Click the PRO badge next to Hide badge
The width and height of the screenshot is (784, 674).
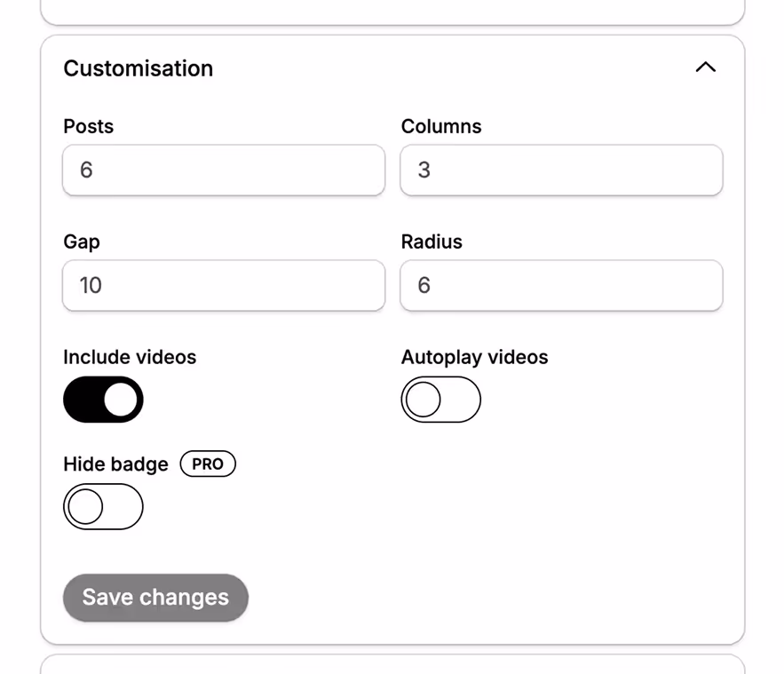point(207,464)
